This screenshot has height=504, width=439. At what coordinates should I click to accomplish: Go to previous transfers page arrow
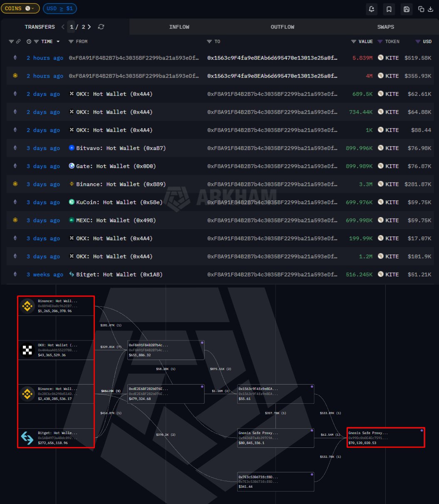tap(63, 27)
